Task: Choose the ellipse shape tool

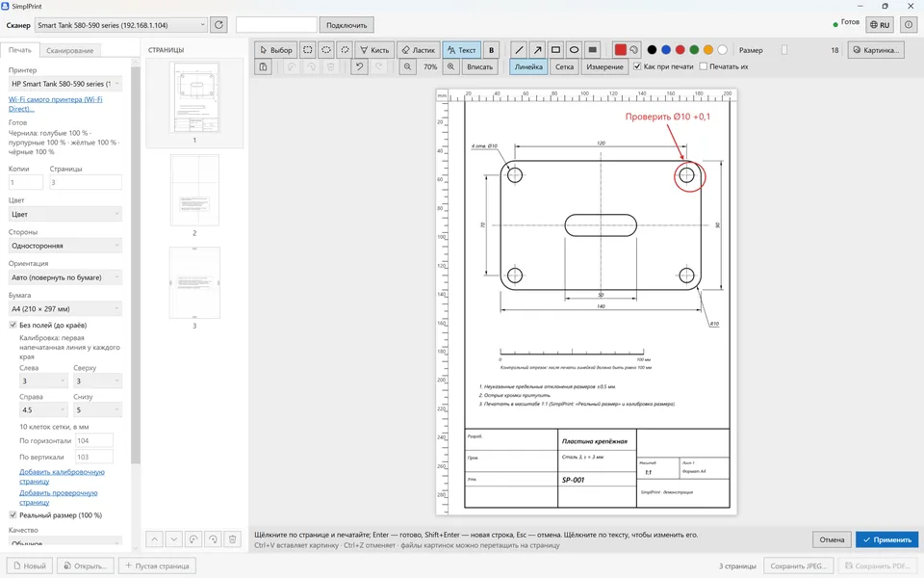Action: [574, 50]
